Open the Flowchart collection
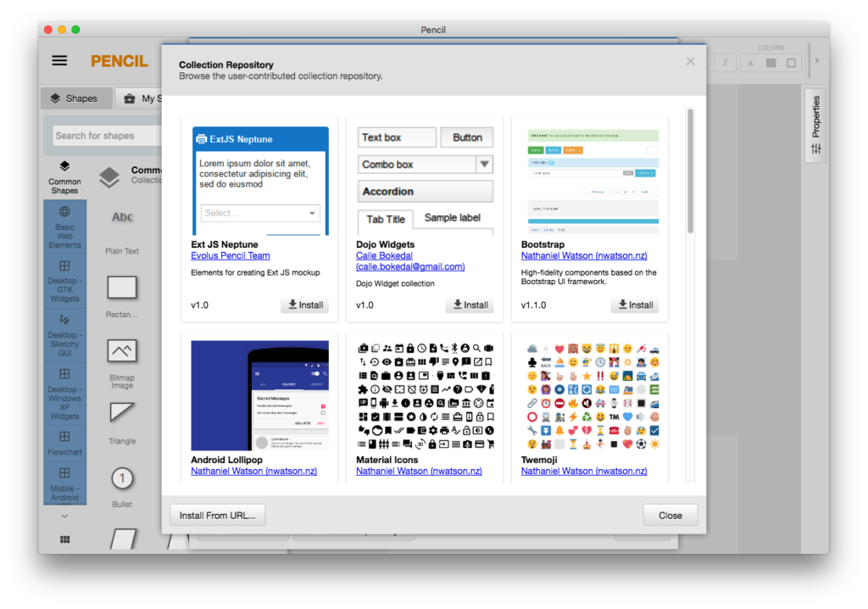This screenshot has height=609, width=868. pyautogui.click(x=64, y=444)
